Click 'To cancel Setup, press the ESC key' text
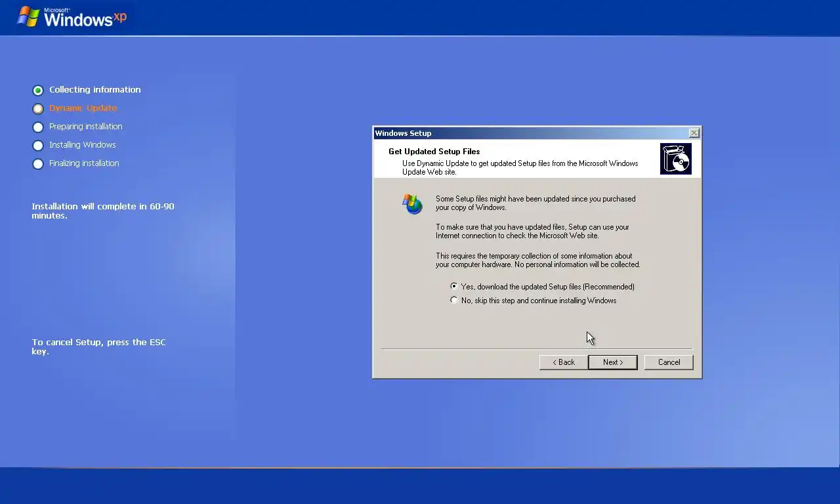Screen dimensions: 840x504 coord(98,346)
